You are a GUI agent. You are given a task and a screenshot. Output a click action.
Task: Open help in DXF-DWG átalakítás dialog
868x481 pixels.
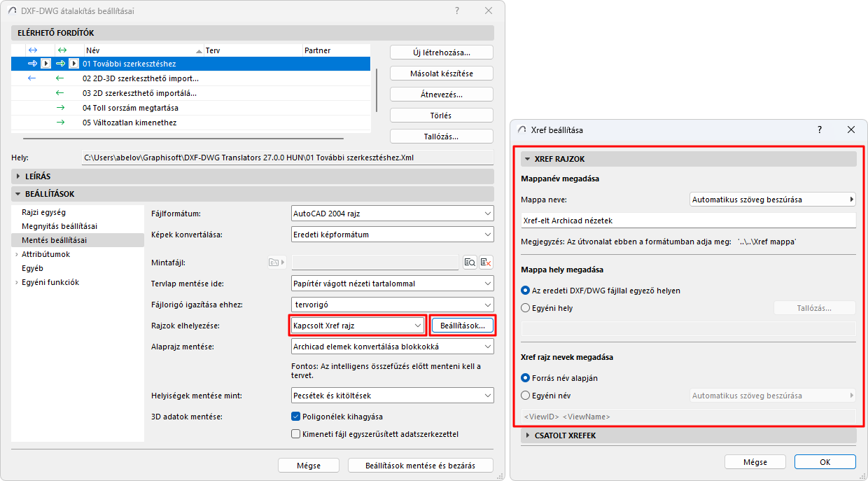(457, 11)
